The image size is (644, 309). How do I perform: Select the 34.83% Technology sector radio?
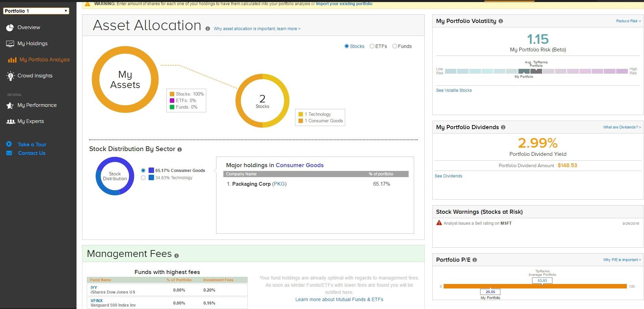[x=143, y=178]
